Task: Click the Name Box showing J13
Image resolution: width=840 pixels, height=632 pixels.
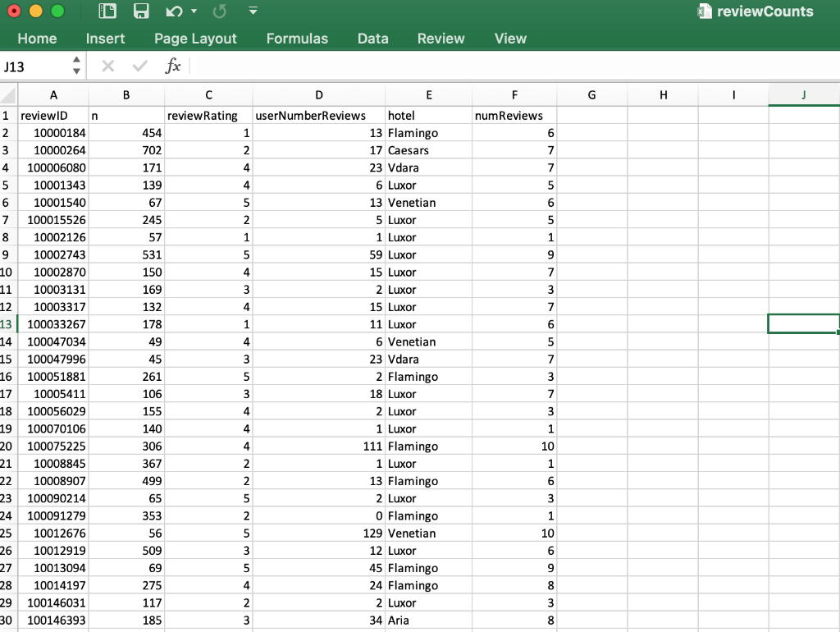Action: pos(35,66)
